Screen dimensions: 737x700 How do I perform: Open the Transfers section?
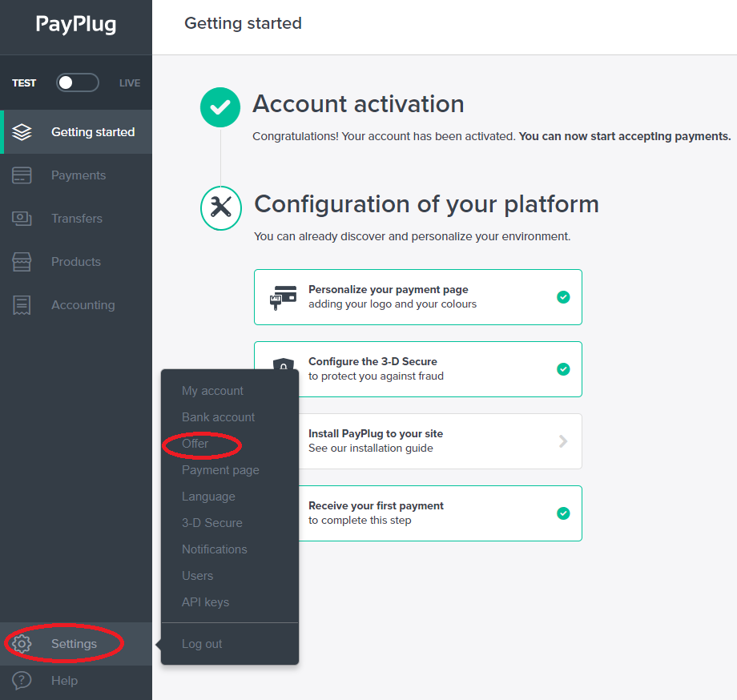coord(76,219)
